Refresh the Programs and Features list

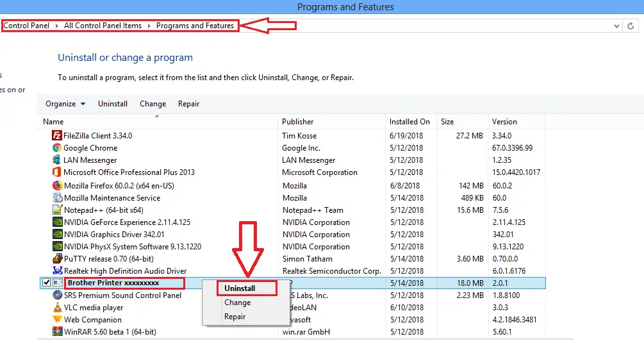pyautogui.click(x=631, y=26)
